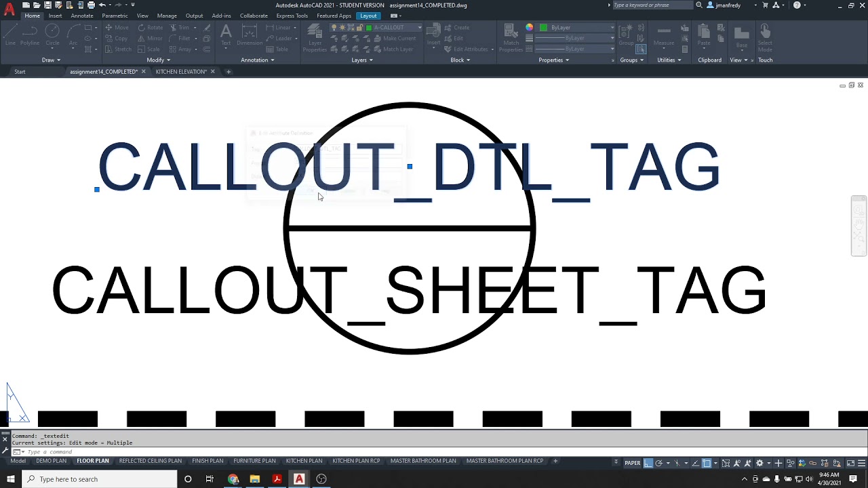Expand the Modify panel
The width and height of the screenshot is (868, 488).
(x=158, y=60)
